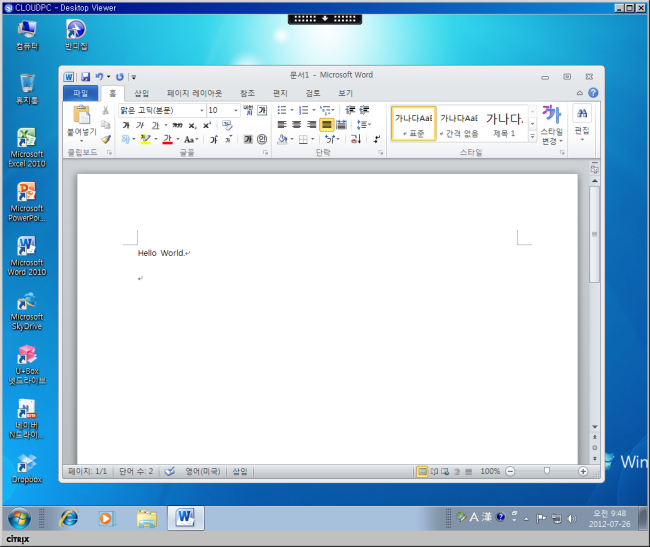Click the Enclose Characters circle icon
This screenshot has height=547, width=650.
point(262,139)
